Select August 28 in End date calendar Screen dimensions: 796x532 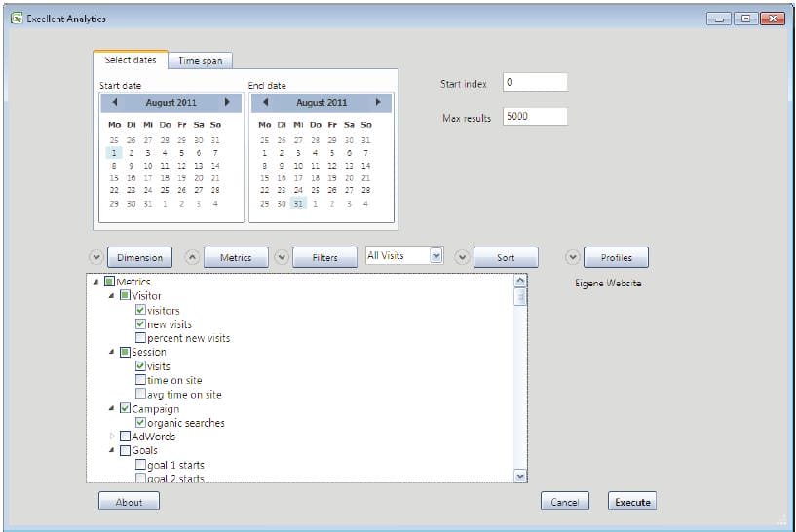tap(366, 190)
